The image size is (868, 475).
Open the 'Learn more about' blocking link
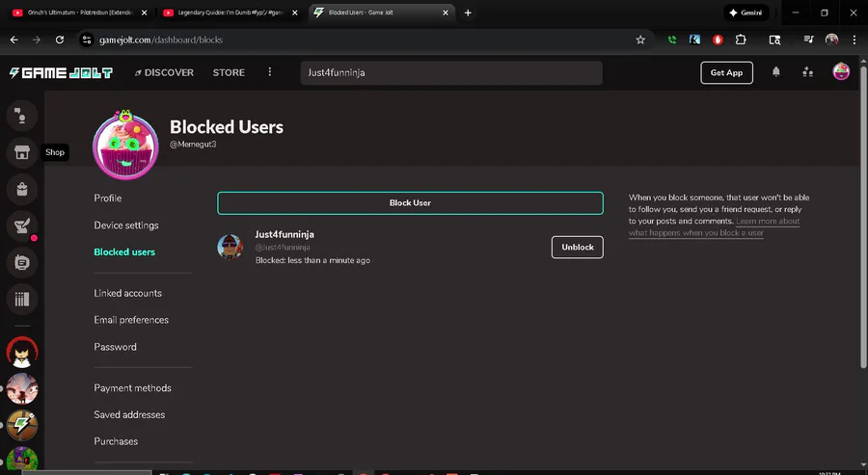click(x=768, y=222)
